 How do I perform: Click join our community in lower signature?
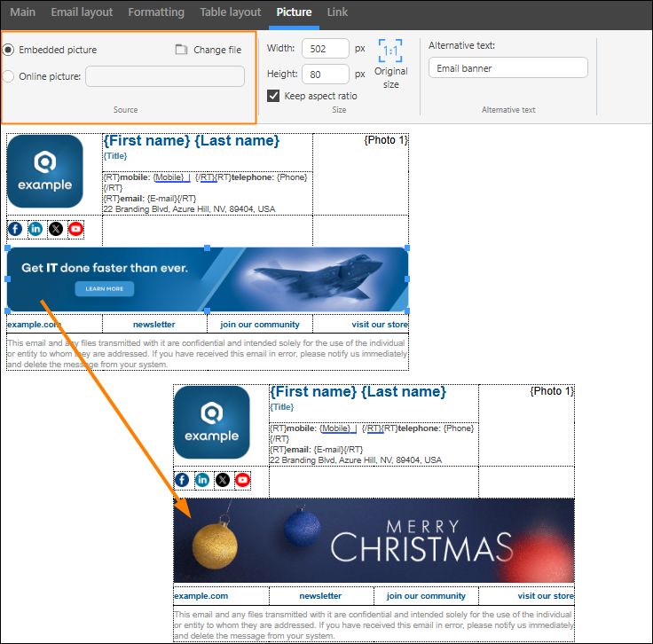point(426,596)
